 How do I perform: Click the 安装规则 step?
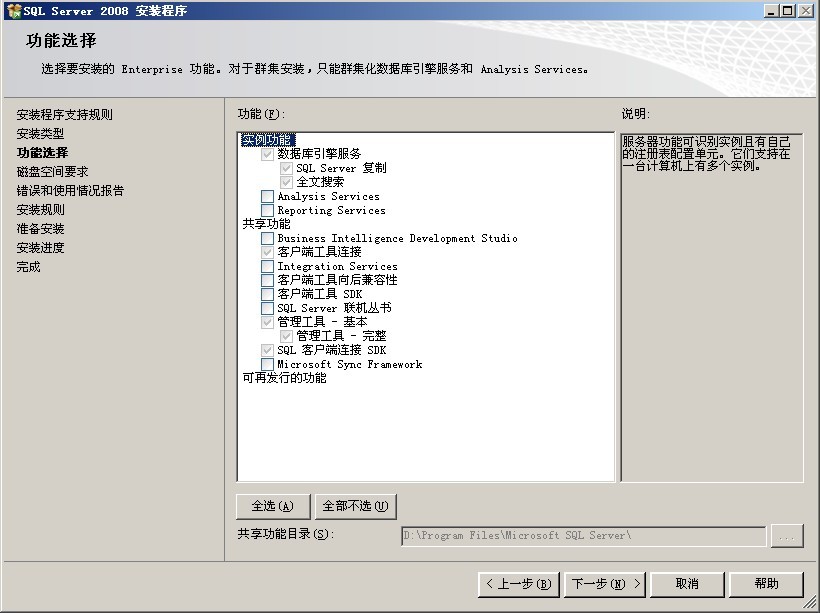pyautogui.click(x=40, y=210)
